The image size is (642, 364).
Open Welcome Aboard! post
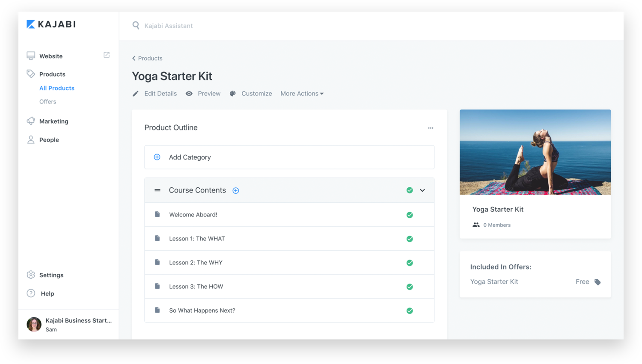click(x=193, y=215)
